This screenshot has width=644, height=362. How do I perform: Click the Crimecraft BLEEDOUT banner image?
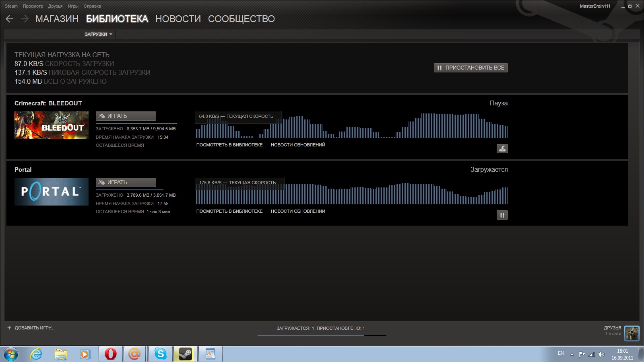52,125
